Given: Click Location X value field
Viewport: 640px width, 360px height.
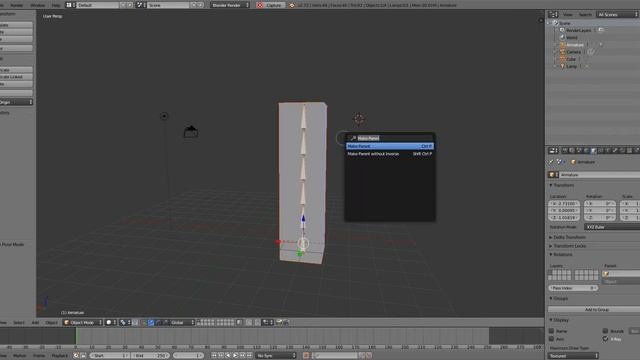Looking at the screenshot, I should tap(564, 203).
